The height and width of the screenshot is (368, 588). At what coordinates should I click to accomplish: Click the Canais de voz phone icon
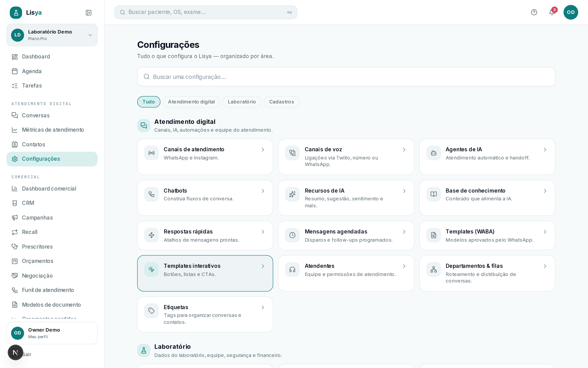[x=292, y=153]
